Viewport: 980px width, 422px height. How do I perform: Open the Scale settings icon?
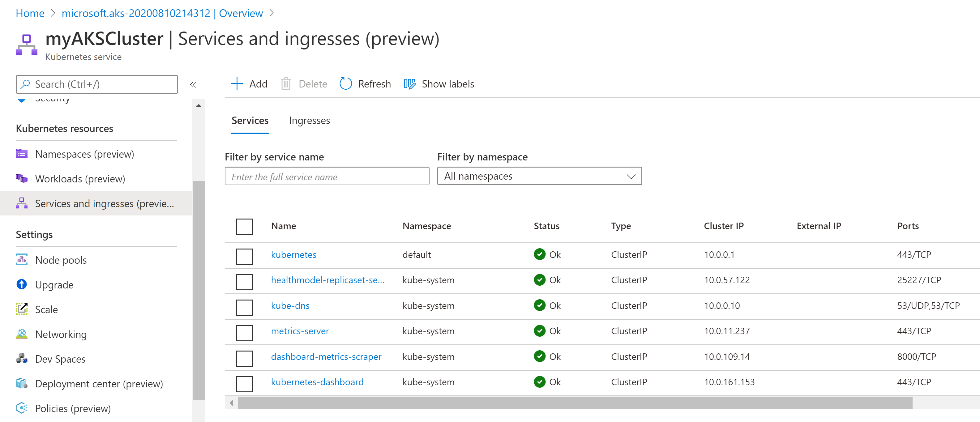22,309
